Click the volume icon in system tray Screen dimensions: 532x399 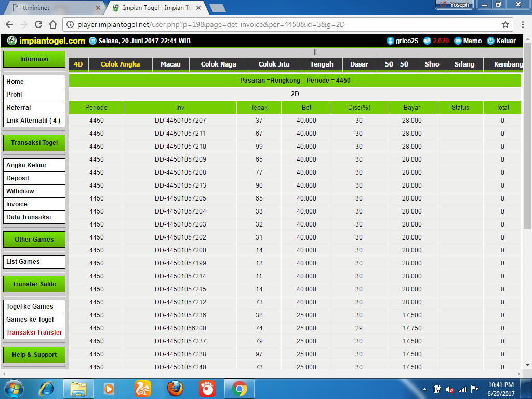coord(450,389)
